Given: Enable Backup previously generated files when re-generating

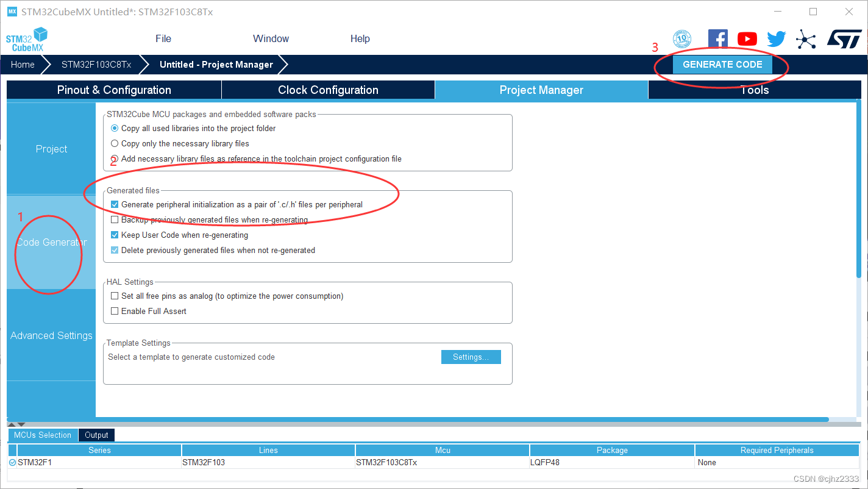Looking at the screenshot, I should (x=115, y=220).
